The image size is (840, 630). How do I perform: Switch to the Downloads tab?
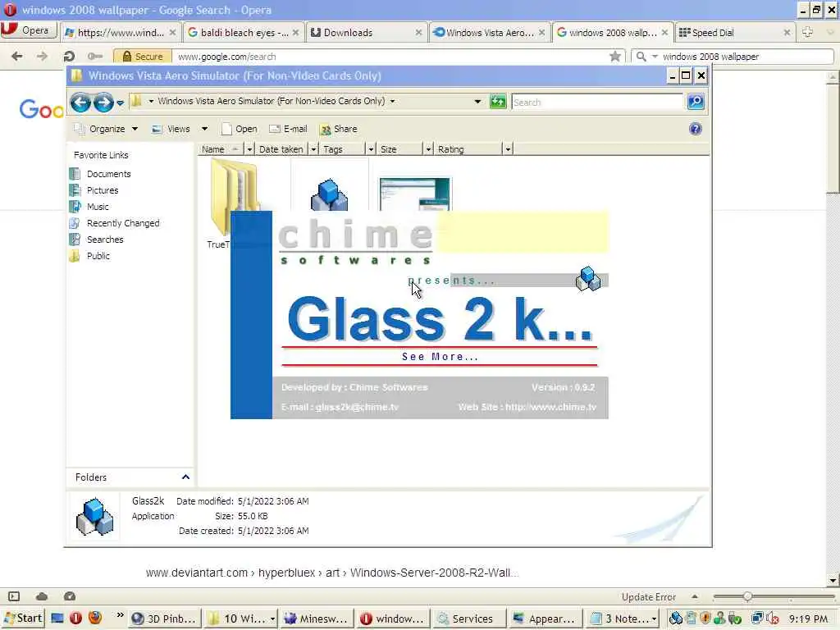pos(367,32)
